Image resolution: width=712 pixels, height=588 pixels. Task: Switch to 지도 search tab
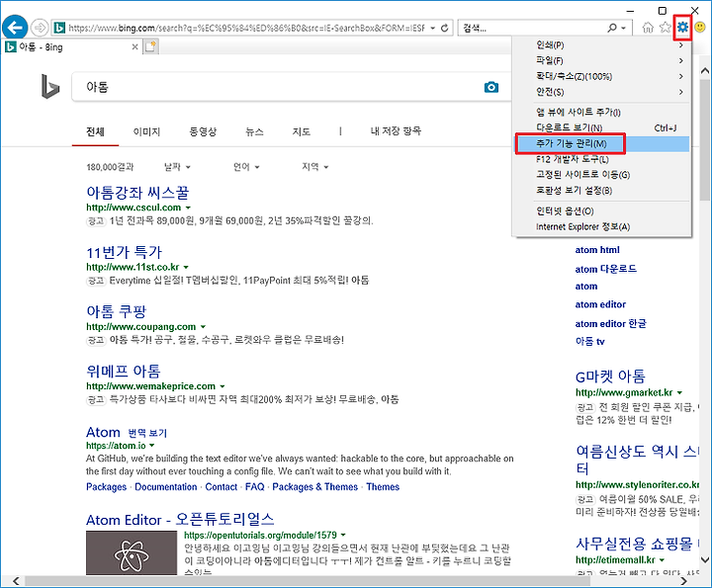click(301, 131)
